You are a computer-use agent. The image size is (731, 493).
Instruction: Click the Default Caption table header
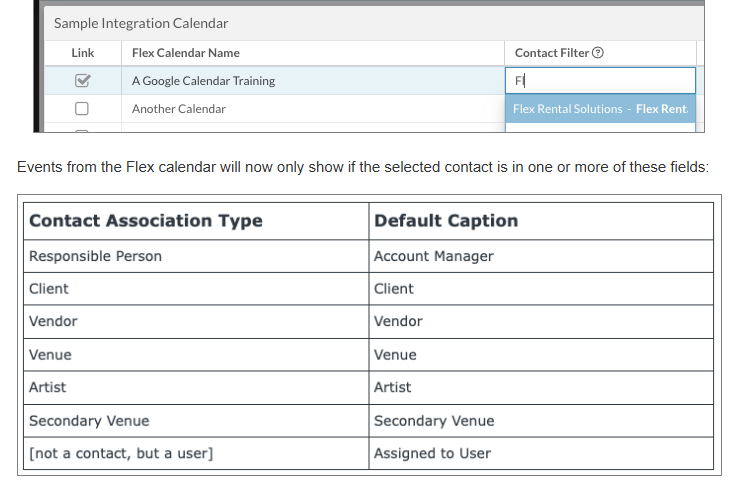point(446,221)
